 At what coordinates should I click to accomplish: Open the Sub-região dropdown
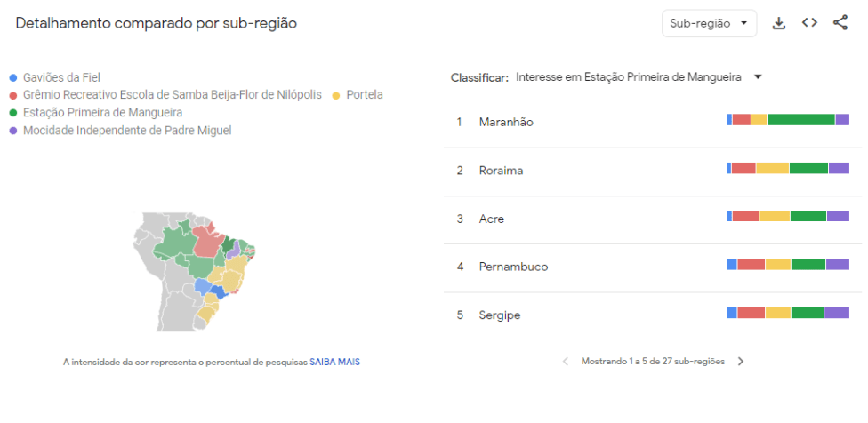click(x=709, y=24)
